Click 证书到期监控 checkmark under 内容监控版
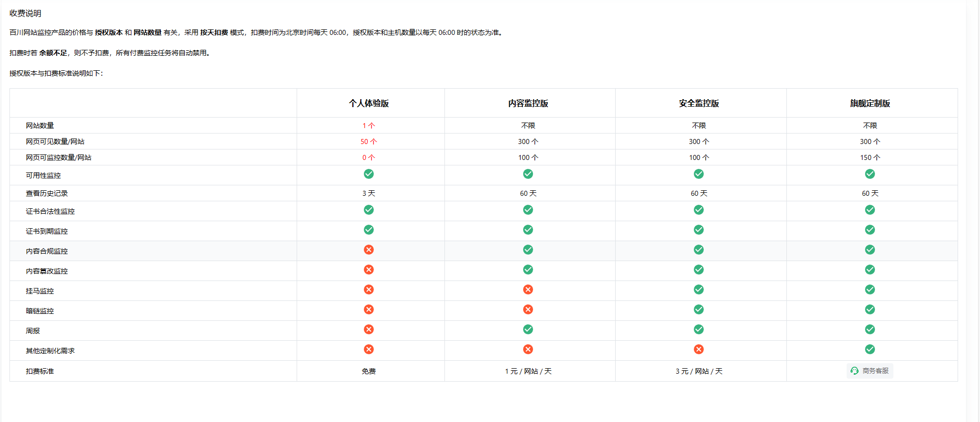The image size is (980, 422). click(x=528, y=230)
